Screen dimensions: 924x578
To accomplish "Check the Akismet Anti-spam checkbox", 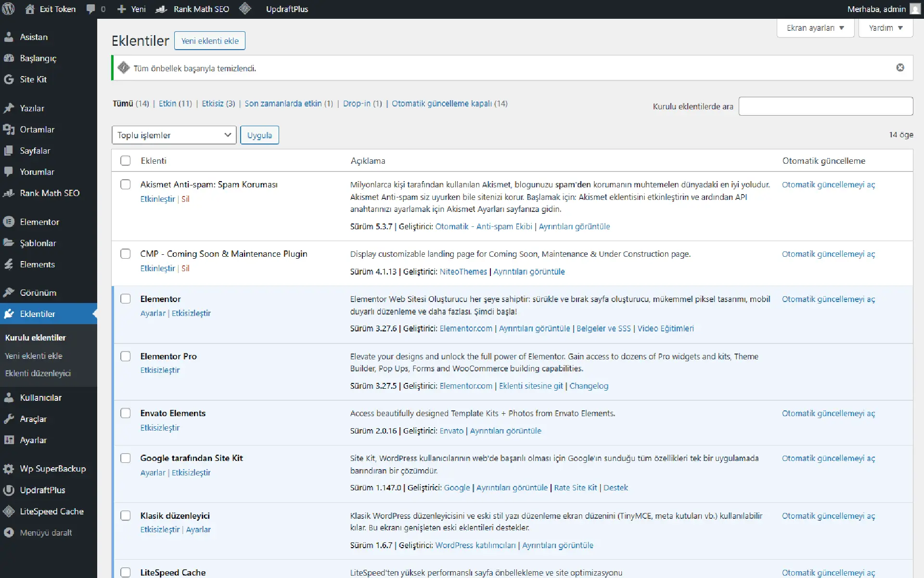I will pyautogui.click(x=125, y=184).
